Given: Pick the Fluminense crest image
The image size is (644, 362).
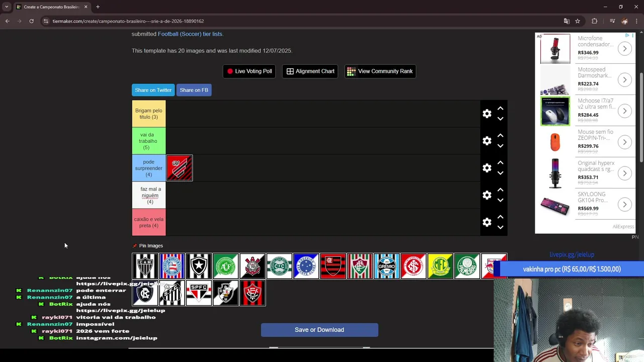Looking at the screenshot, I should click(x=360, y=266).
